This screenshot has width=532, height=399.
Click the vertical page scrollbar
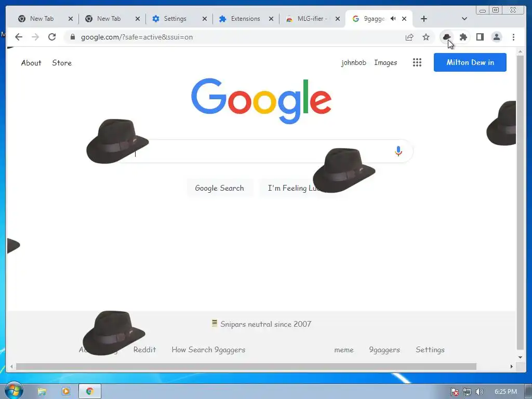[x=520, y=202]
